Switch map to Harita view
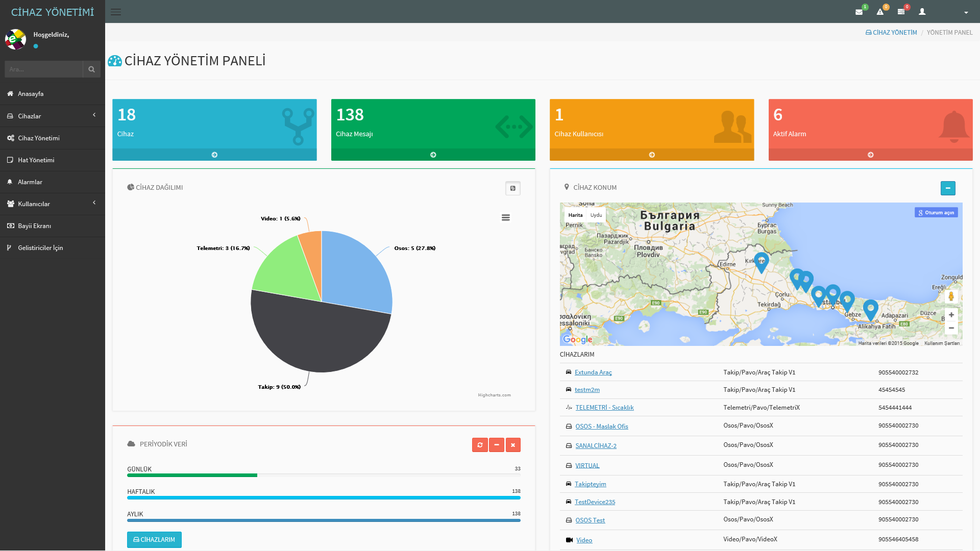 (x=575, y=215)
